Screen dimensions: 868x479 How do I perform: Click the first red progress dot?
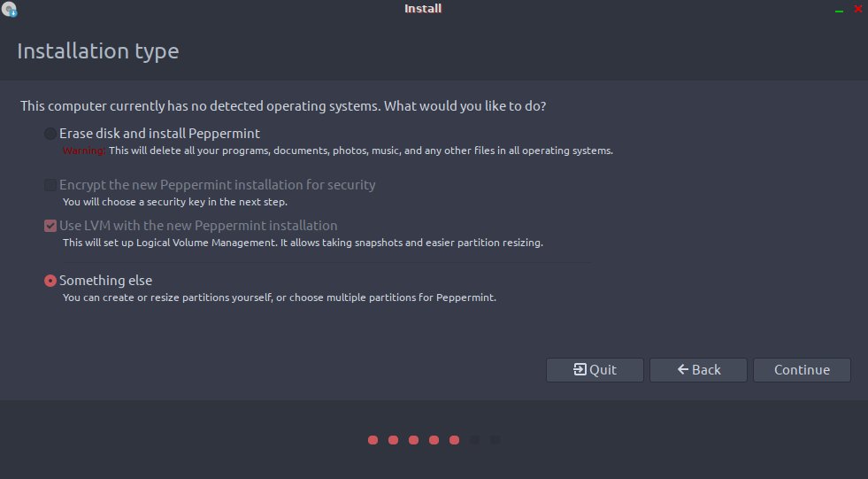click(x=373, y=440)
